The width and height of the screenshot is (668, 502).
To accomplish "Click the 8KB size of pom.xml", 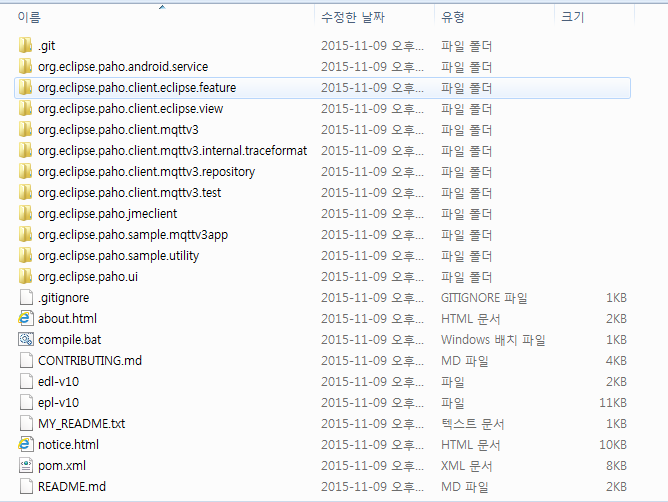I will click(616, 465).
